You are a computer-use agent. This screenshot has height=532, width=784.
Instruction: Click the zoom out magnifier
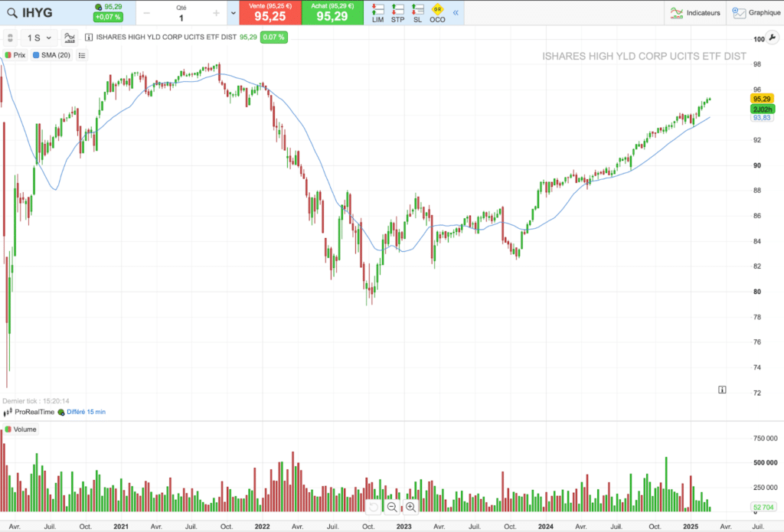pos(392,507)
